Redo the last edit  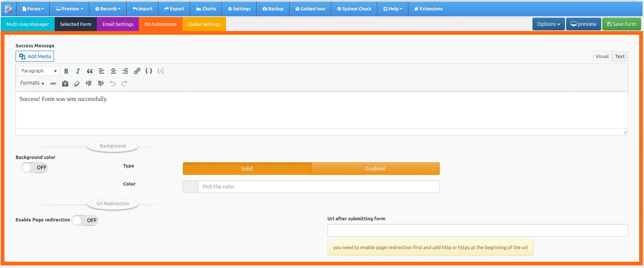pyautogui.click(x=124, y=84)
